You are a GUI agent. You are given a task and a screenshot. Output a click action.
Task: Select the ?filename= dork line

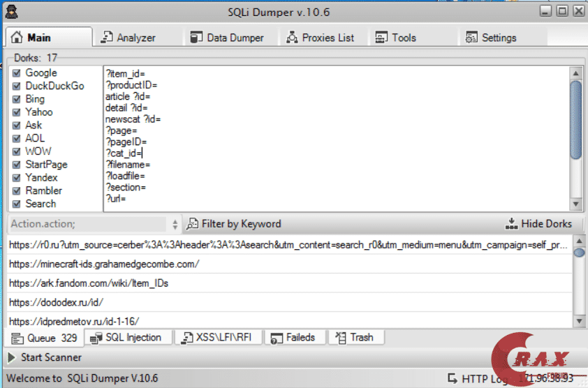(x=128, y=165)
